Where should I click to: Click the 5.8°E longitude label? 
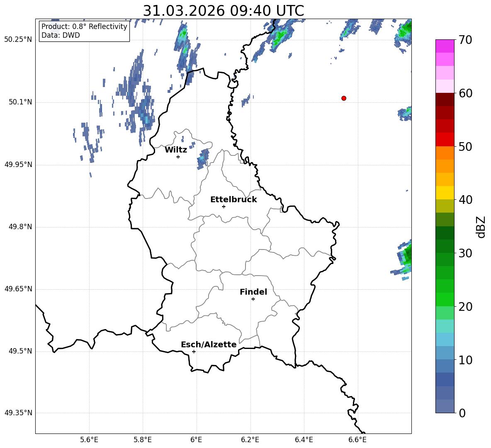pyautogui.click(x=143, y=440)
